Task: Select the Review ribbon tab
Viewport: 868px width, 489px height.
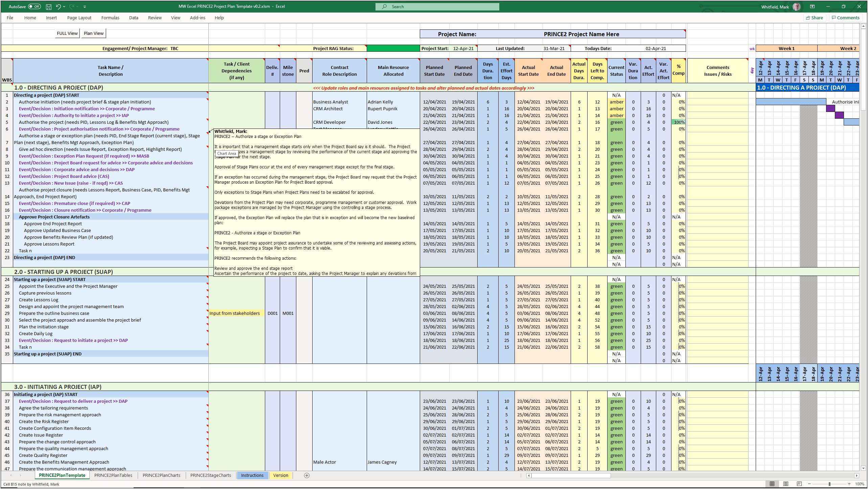Action: click(x=155, y=18)
